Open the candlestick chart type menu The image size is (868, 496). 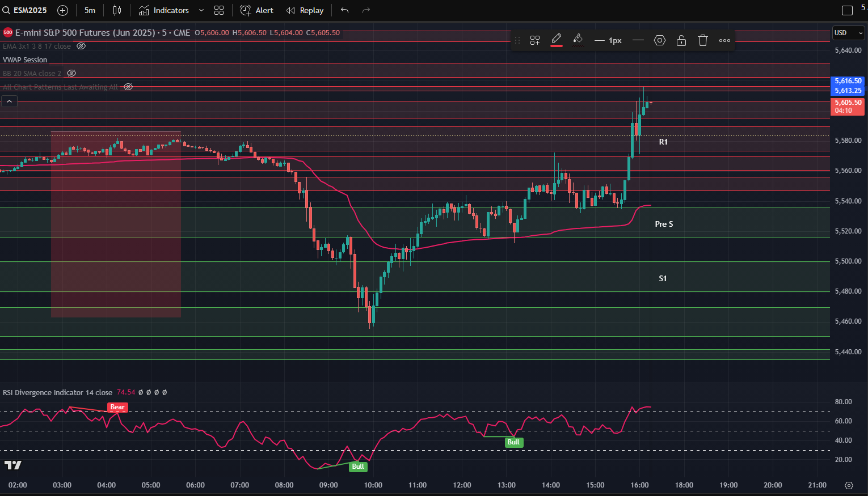pyautogui.click(x=117, y=10)
